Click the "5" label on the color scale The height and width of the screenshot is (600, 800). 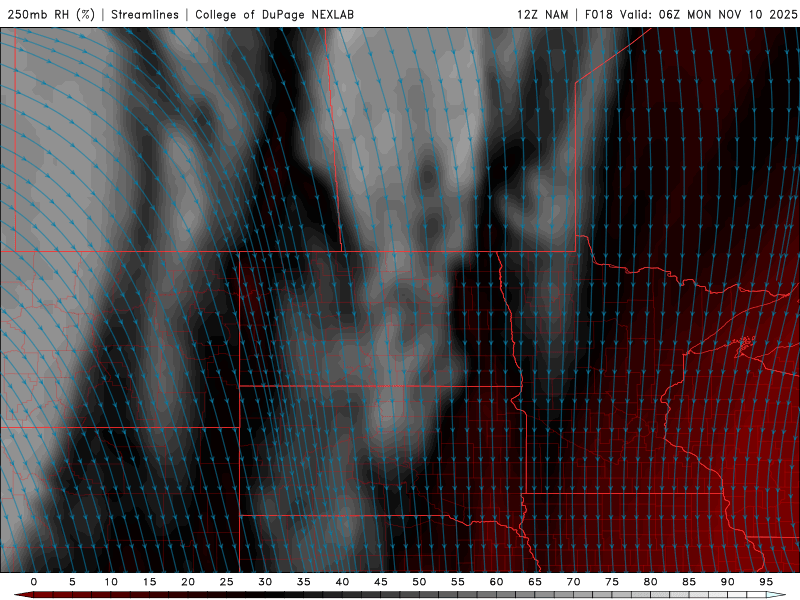[72, 582]
